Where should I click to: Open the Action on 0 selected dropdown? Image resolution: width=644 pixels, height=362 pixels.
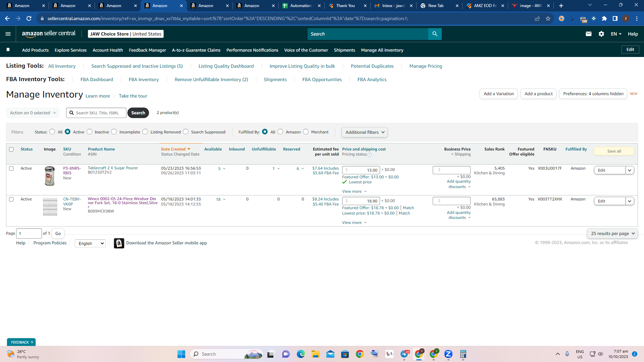click(x=33, y=113)
